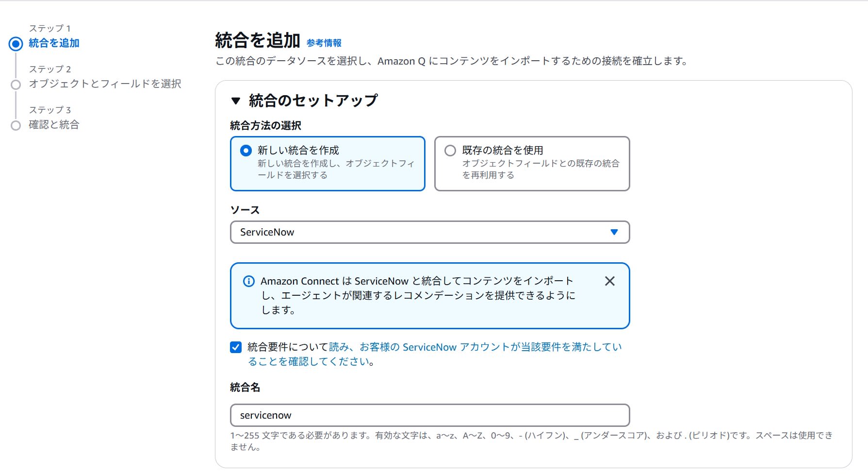Collapse the 統合のセットアップ section
Viewport: 868px width, 474px height.
[x=236, y=101]
